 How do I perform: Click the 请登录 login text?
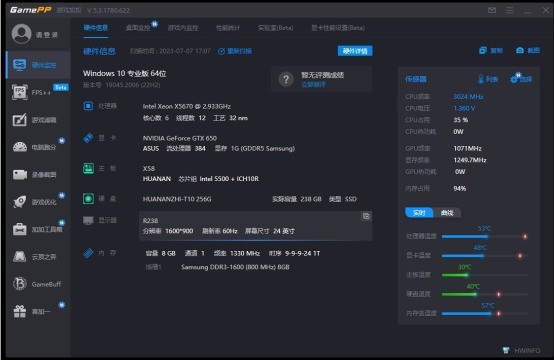coord(47,35)
